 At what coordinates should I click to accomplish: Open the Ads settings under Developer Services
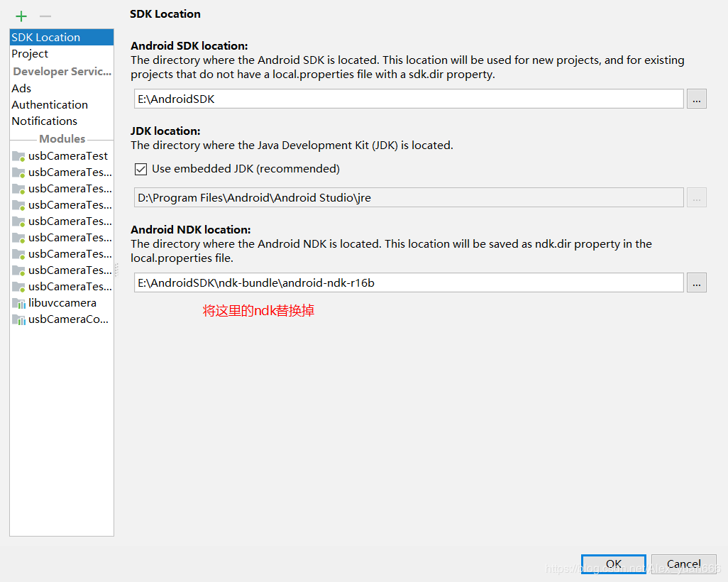click(x=21, y=88)
